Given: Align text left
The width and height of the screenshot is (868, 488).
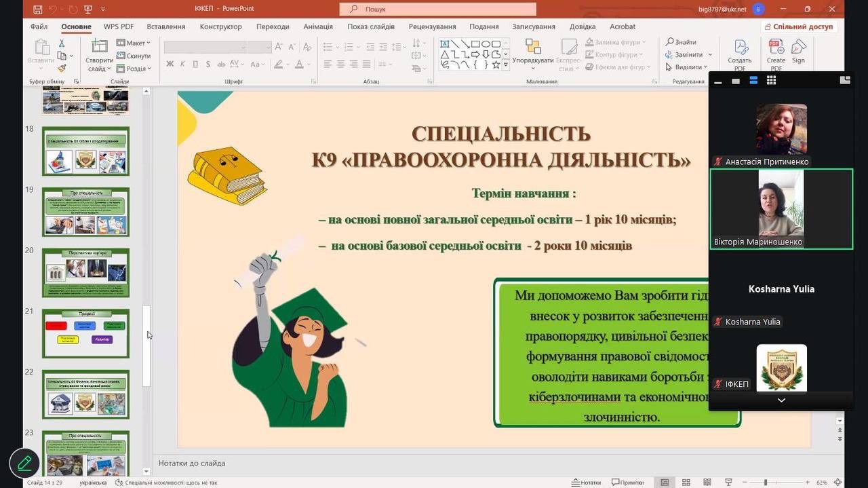Looking at the screenshot, I should coord(328,64).
